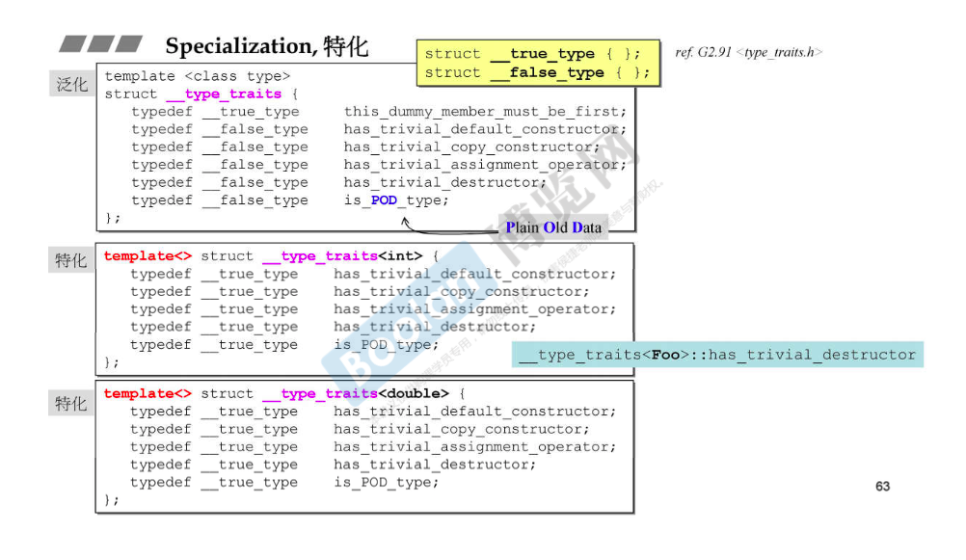The height and width of the screenshot is (560, 966).
Task: Click the "__type_traits<Foo>::has_trivial_destructor" highlighted box
Action: [717, 355]
